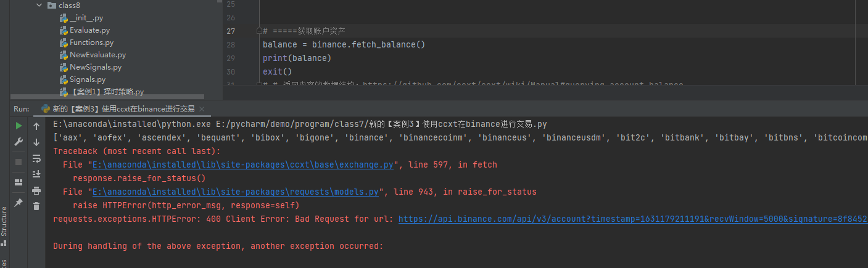Fold the comment block at line 27

click(260, 31)
